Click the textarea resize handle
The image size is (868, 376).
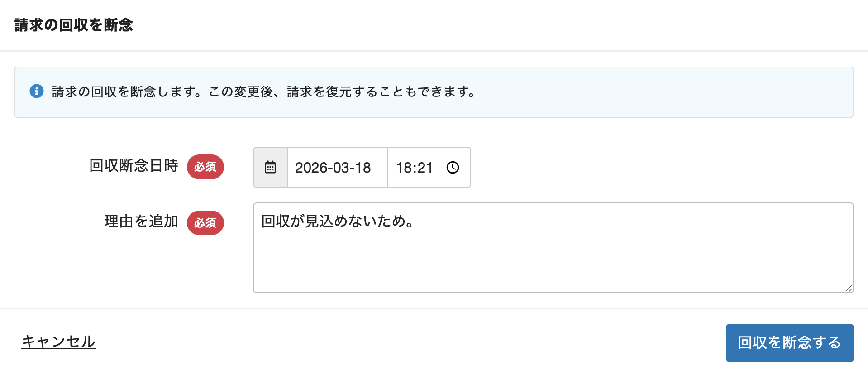(849, 287)
